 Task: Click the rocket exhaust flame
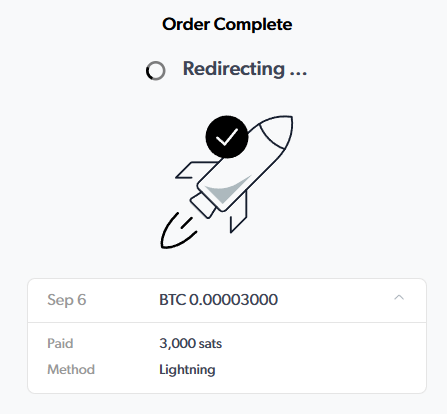pyautogui.click(x=177, y=232)
